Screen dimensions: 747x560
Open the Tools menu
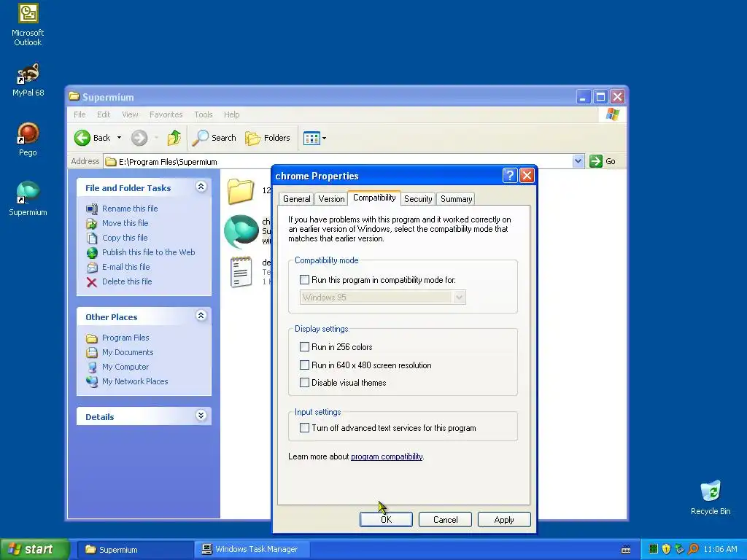[x=203, y=114]
